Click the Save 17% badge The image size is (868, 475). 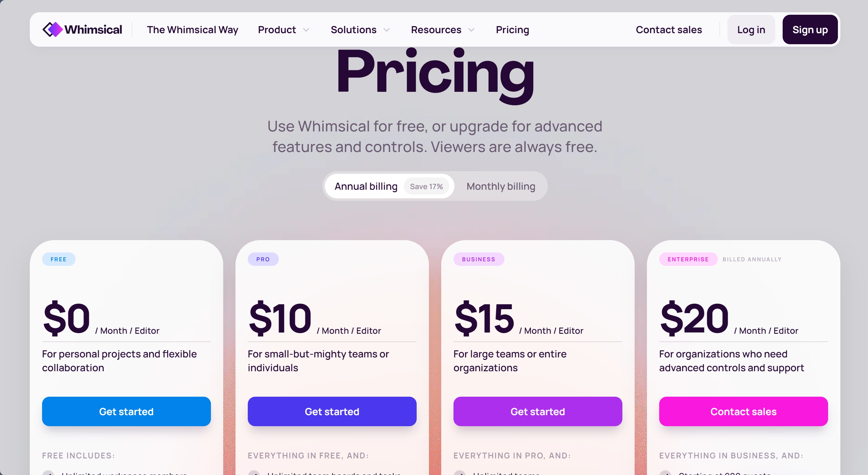coord(426,186)
